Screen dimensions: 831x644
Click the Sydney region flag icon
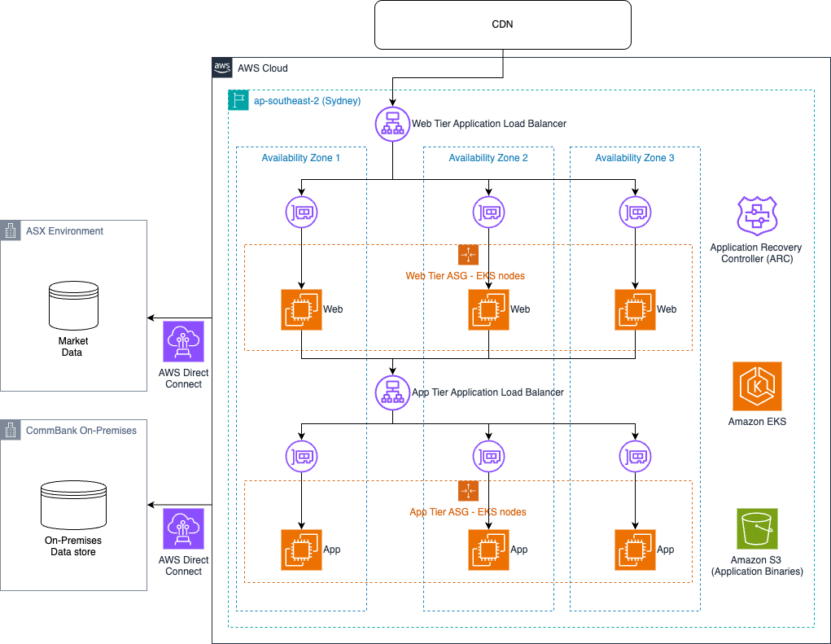238,100
